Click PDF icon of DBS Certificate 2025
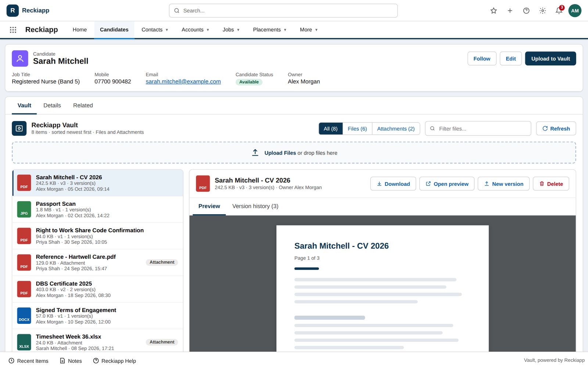588x368 pixels. (x=24, y=289)
